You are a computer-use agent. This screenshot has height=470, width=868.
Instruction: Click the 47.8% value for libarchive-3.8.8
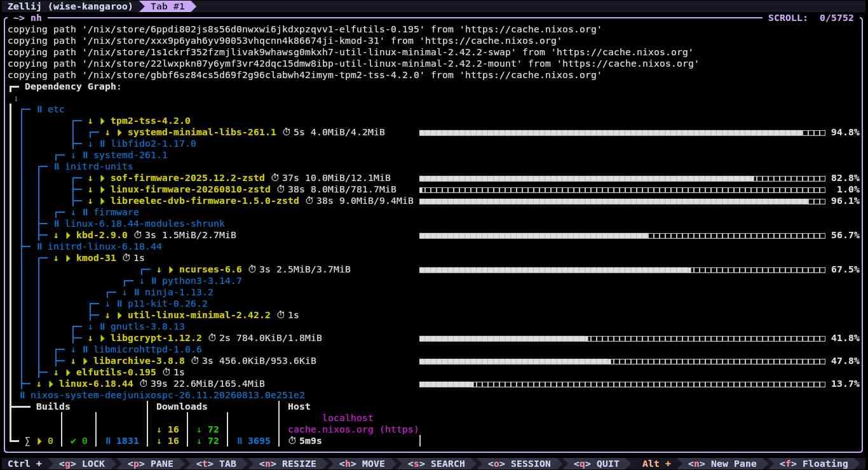point(845,361)
